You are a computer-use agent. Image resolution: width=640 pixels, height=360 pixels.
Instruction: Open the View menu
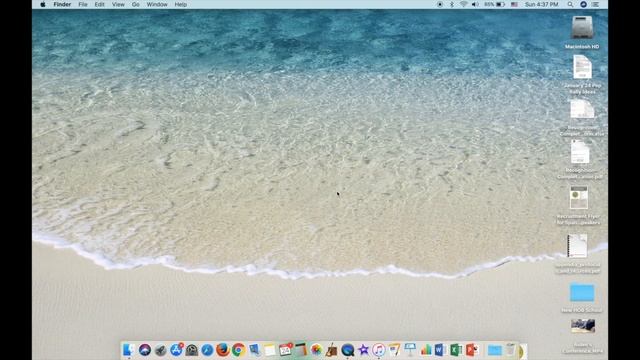(x=118, y=4)
